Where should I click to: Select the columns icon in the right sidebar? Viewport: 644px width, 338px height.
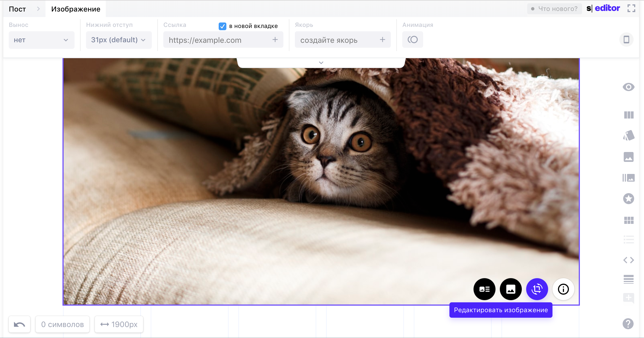[x=629, y=115]
